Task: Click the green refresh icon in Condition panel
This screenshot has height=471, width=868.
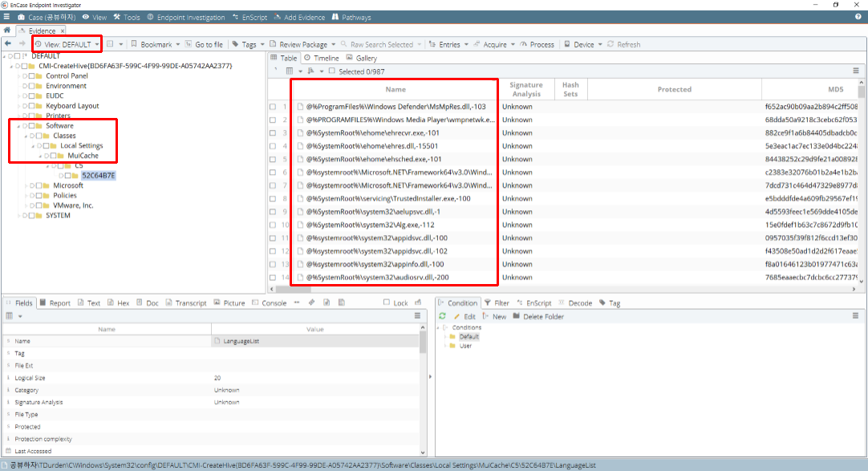Action: [442, 317]
